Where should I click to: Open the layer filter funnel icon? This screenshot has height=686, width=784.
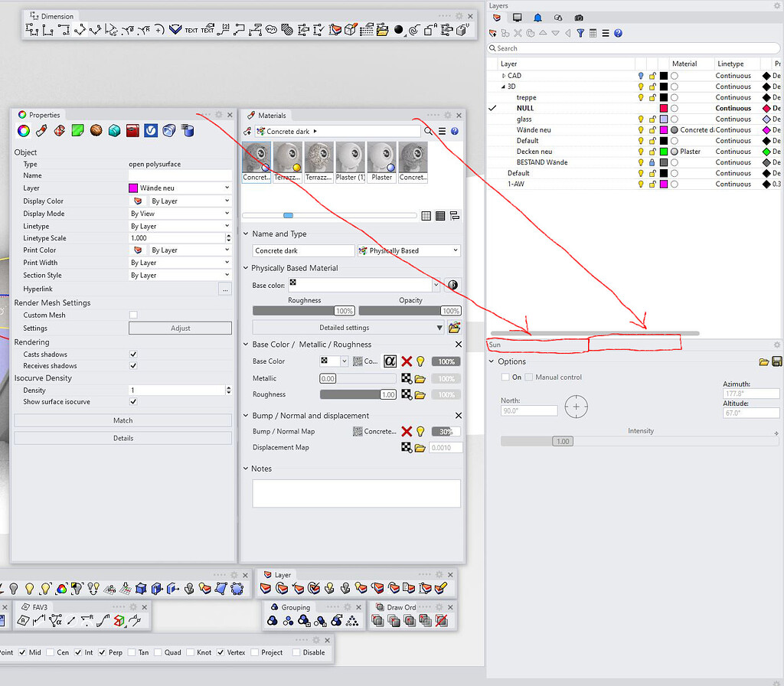(580, 33)
